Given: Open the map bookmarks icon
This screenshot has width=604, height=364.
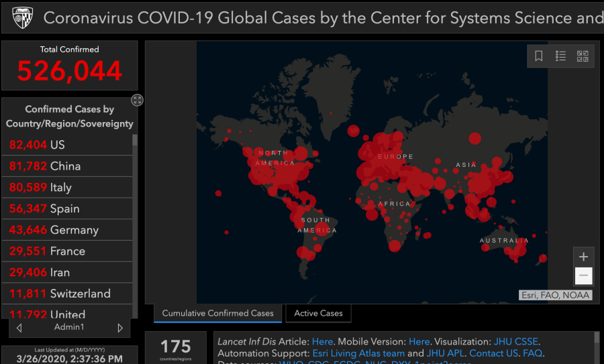Looking at the screenshot, I should pos(539,56).
